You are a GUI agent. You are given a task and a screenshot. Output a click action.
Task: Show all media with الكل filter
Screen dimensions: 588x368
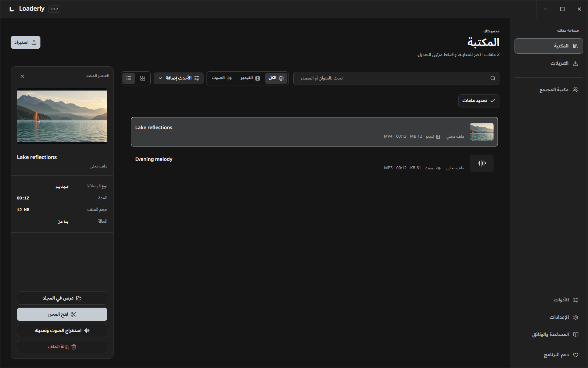[276, 78]
